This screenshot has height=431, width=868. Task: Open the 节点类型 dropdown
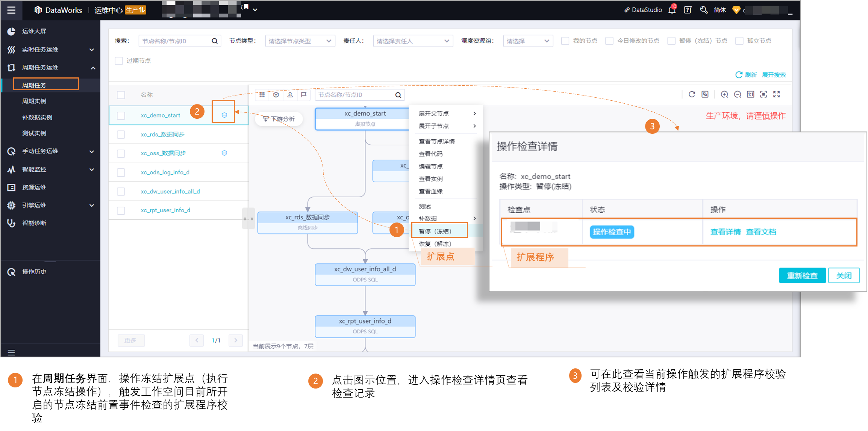(300, 41)
